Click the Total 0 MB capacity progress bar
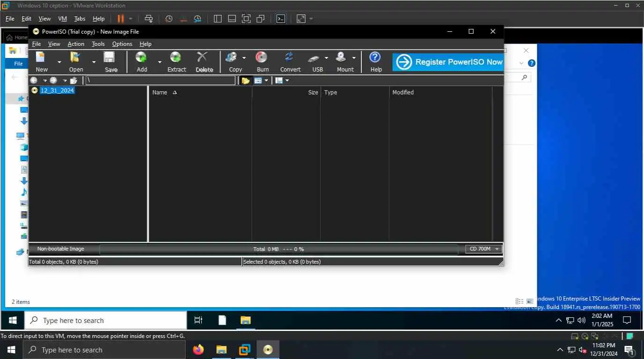The image size is (644, 359). click(278, 249)
